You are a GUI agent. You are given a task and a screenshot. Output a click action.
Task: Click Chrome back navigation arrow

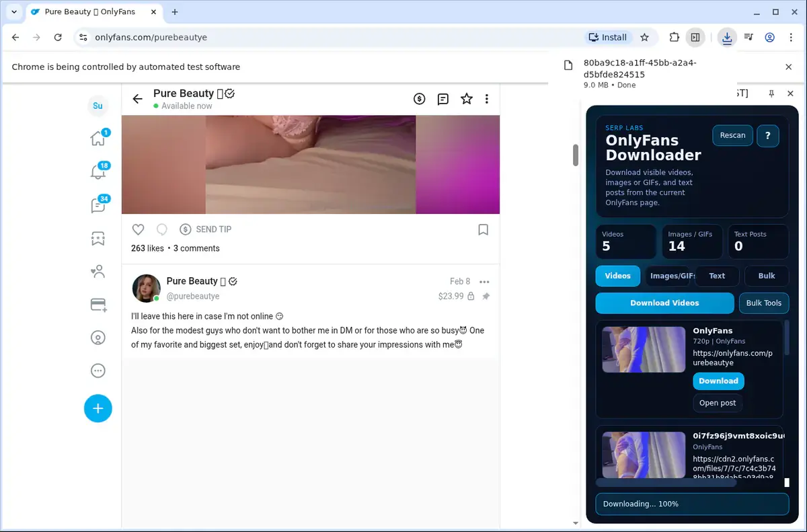[16, 38]
